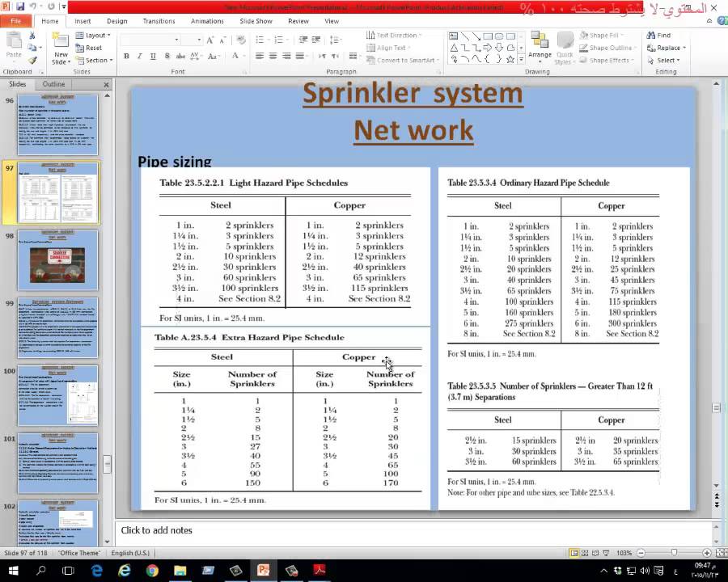Click the Decrease List Level icon

[x=303, y=40]
